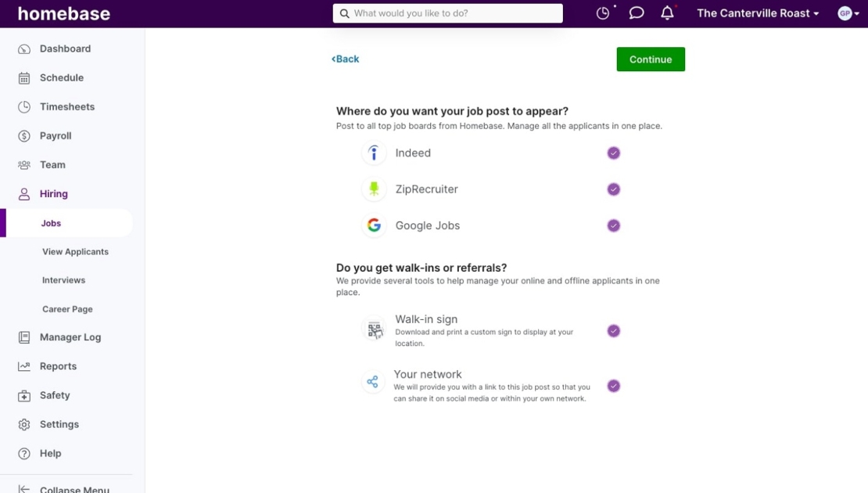Click the Google Jobs icon

click(x=374, y=225)
